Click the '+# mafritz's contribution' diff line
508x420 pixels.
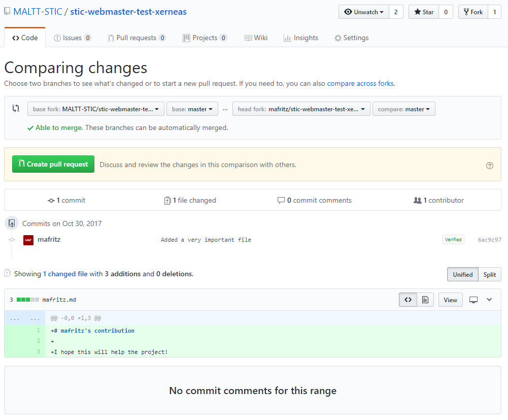click(93, 331)
